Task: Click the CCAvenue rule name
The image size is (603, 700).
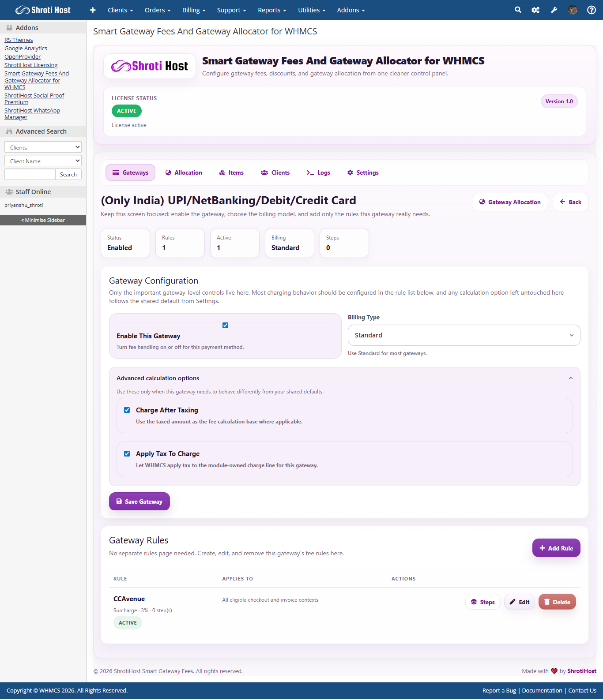Action: click(129, 599)
